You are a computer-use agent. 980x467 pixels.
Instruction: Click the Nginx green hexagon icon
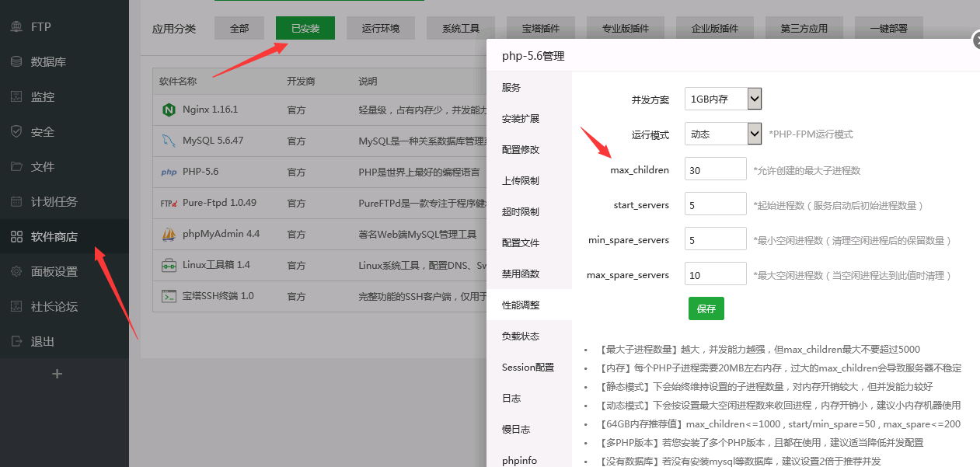pos(169,110)
